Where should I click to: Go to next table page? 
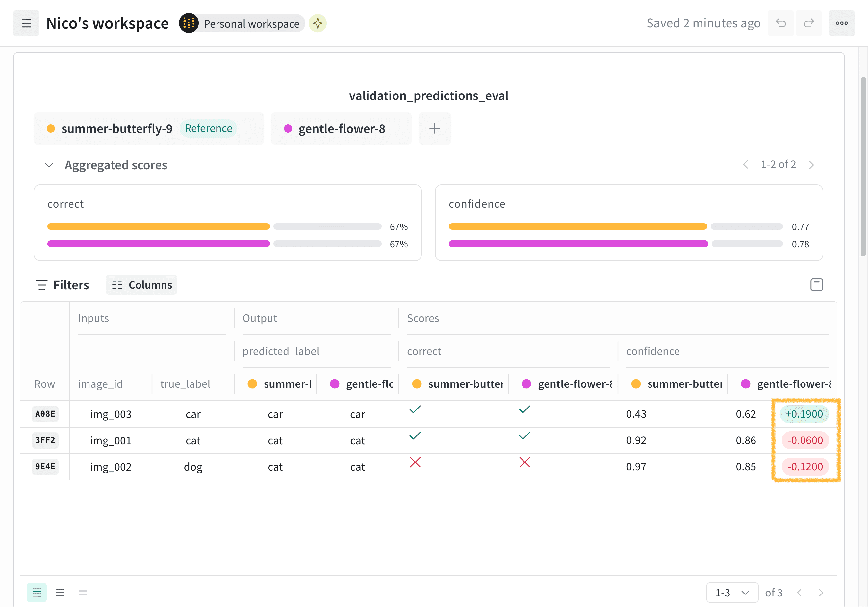point(821,593)
